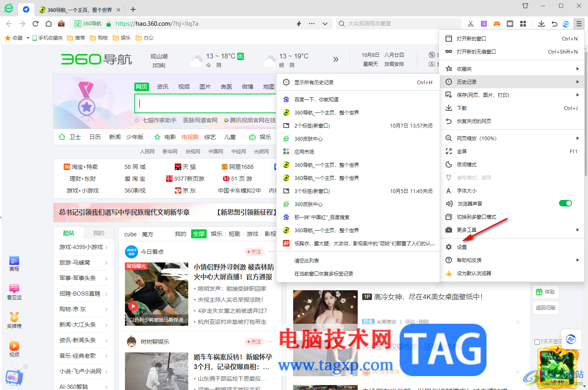The width and height of the screenshot is (588, 390).
Task: Open the address bar dropdown chevron
Action: click(325, 24)
